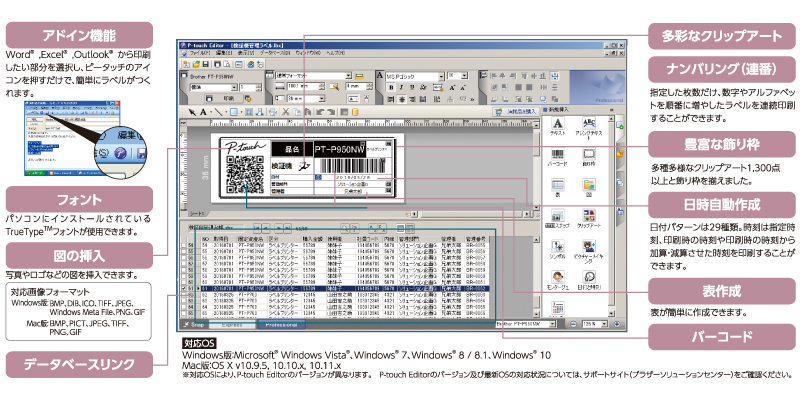800x400 pixels.
Task: Open the 125% zoom level dropdown
Action: pyautogui.click(x=606, y=324)
